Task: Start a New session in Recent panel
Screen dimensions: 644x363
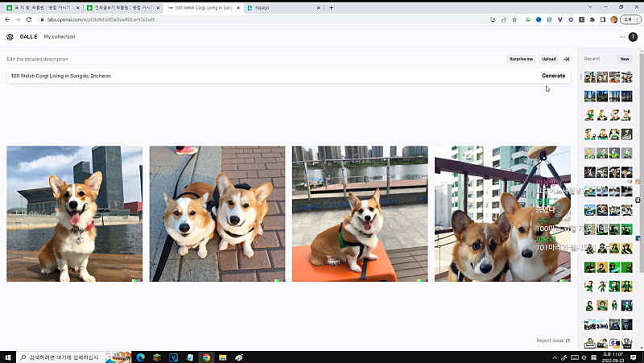Action: (x=624, y=59)
